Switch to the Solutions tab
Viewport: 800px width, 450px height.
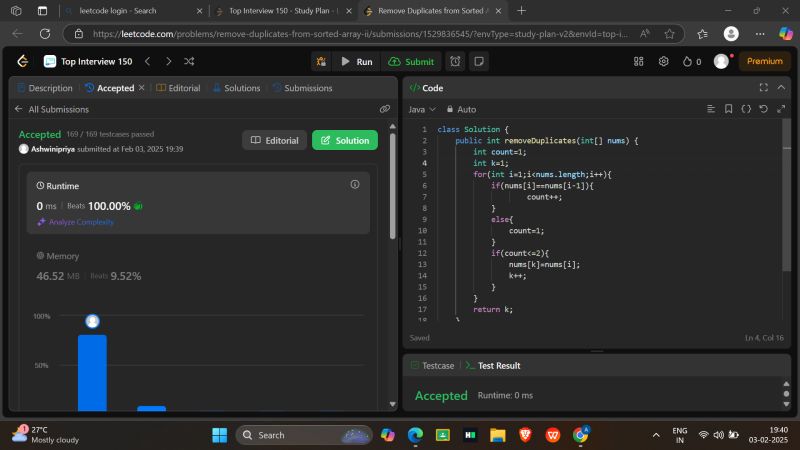click(236, 88)
